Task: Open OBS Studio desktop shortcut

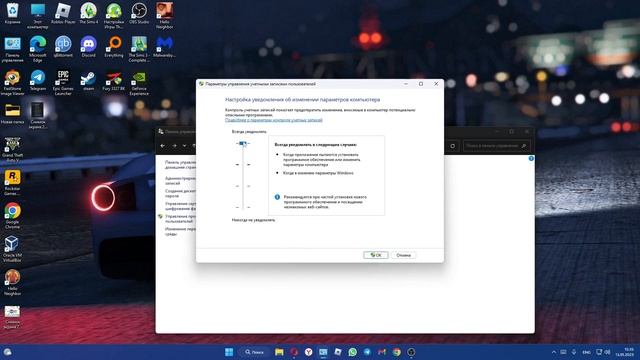Action: (139, 13)
